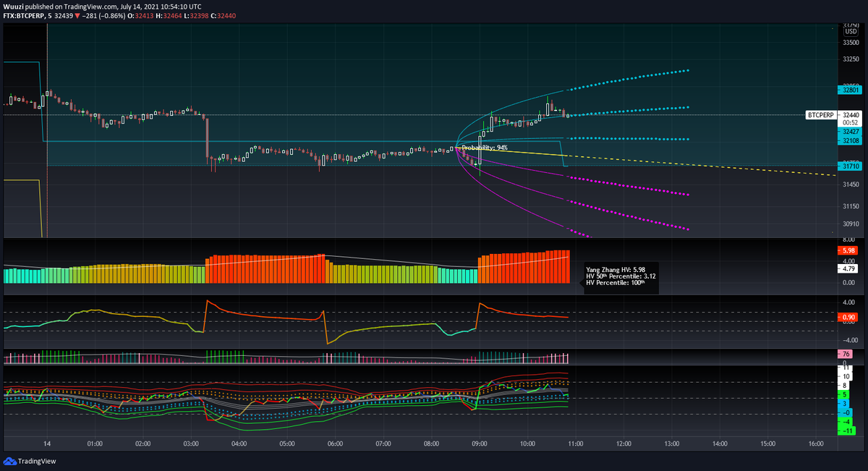Click the 09:00 time axis label
This screenshot has width=868, height=471.
[x=480, y=444]
